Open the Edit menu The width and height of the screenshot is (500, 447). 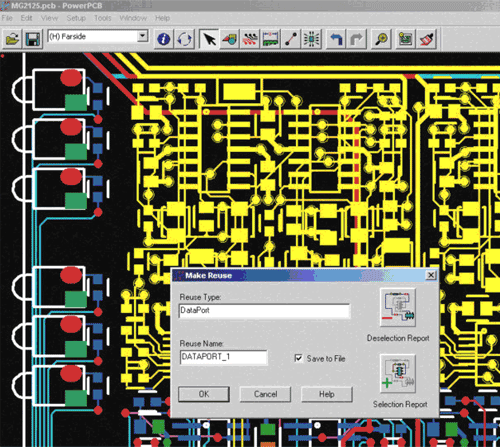[26, 18]
